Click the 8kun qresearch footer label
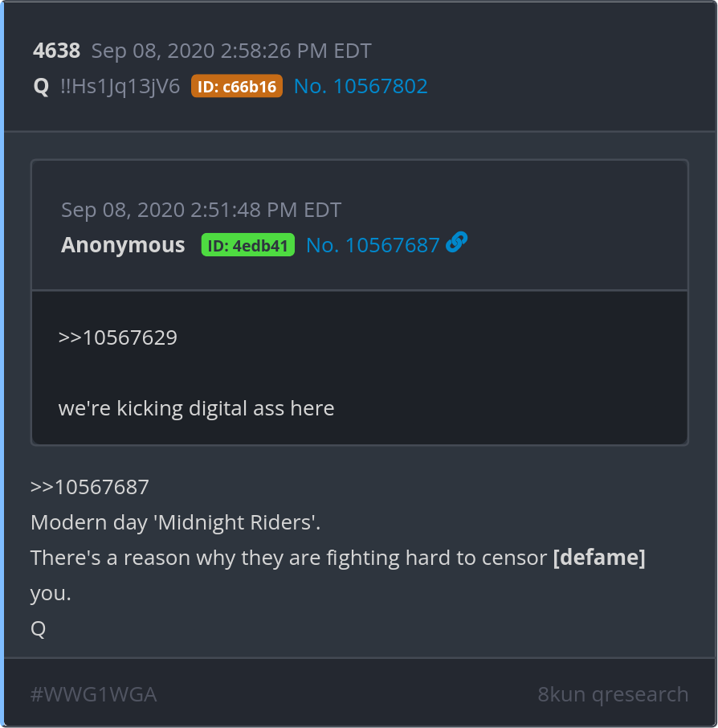718x728 pixels. 613,694
